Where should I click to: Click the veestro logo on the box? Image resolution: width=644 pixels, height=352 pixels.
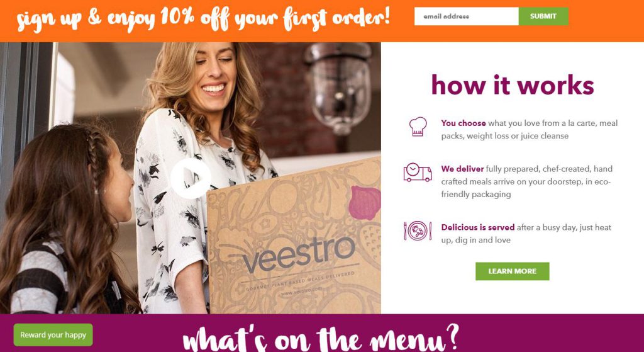pos(299,254)
